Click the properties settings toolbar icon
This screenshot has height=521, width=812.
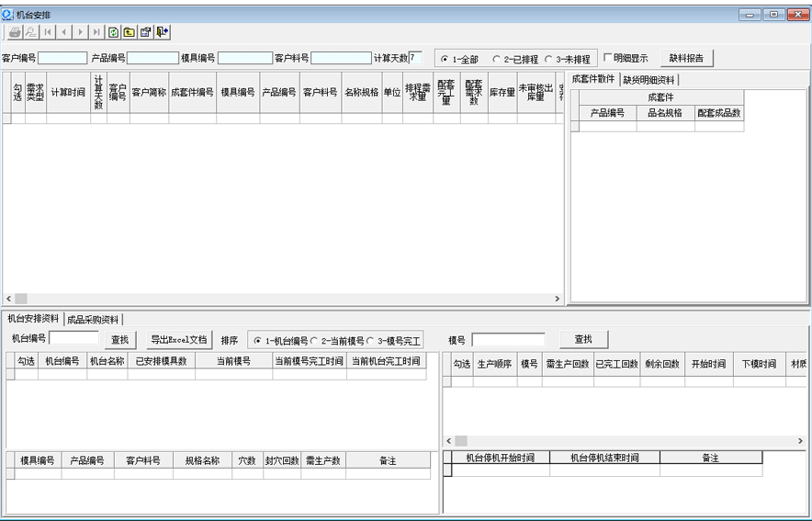pyautogui.click(x=146, y=32)
